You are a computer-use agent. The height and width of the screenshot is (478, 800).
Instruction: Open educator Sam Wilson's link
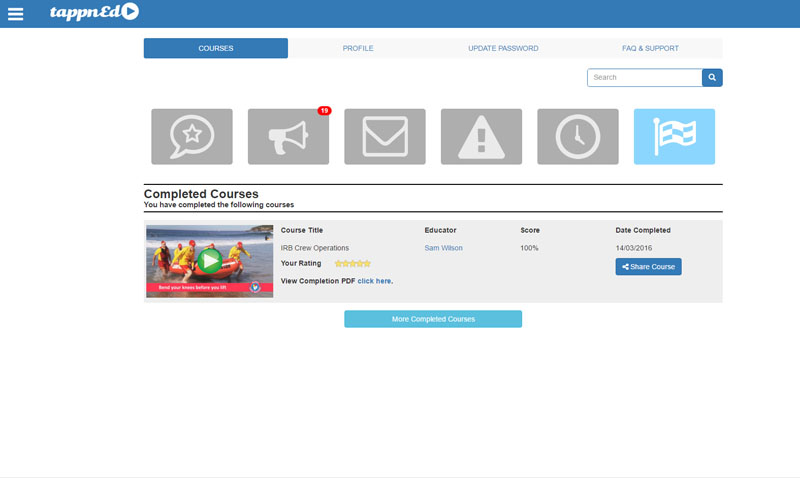[x=443, y=248]
